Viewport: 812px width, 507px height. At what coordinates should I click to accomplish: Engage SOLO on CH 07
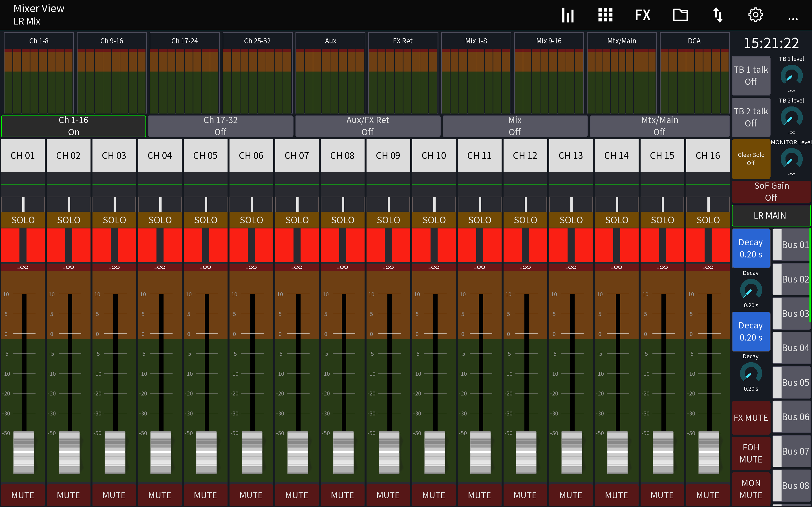(x=297, y=220)
